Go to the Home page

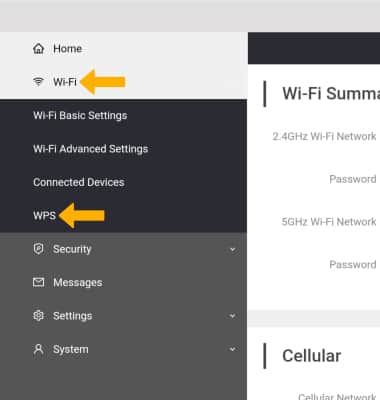pos(67,49)
